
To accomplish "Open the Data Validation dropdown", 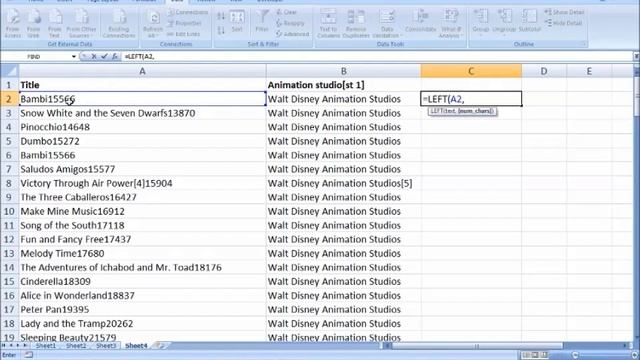I will (x=387, y=24).
